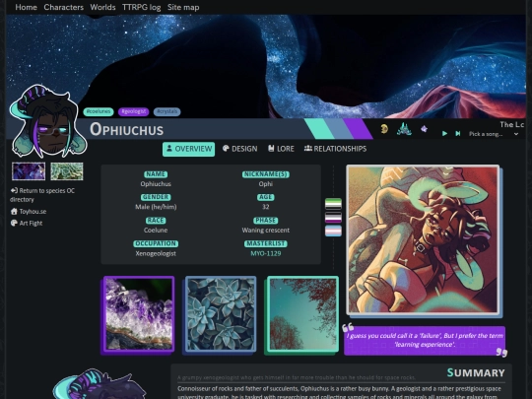This screenshot has width=532, height=399.
Task: Click the Ophiuchus headshot avatar
Action: click(47, 122)
